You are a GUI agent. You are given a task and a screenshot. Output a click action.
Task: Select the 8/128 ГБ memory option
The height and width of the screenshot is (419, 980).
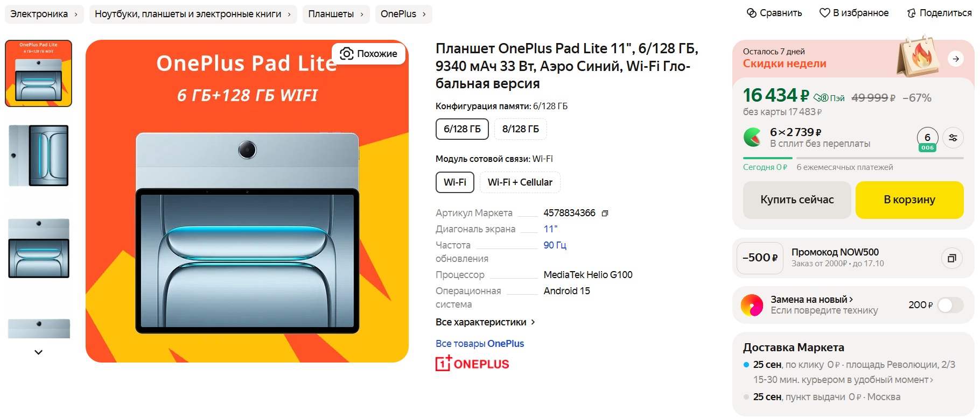click(x=521, y=129)
